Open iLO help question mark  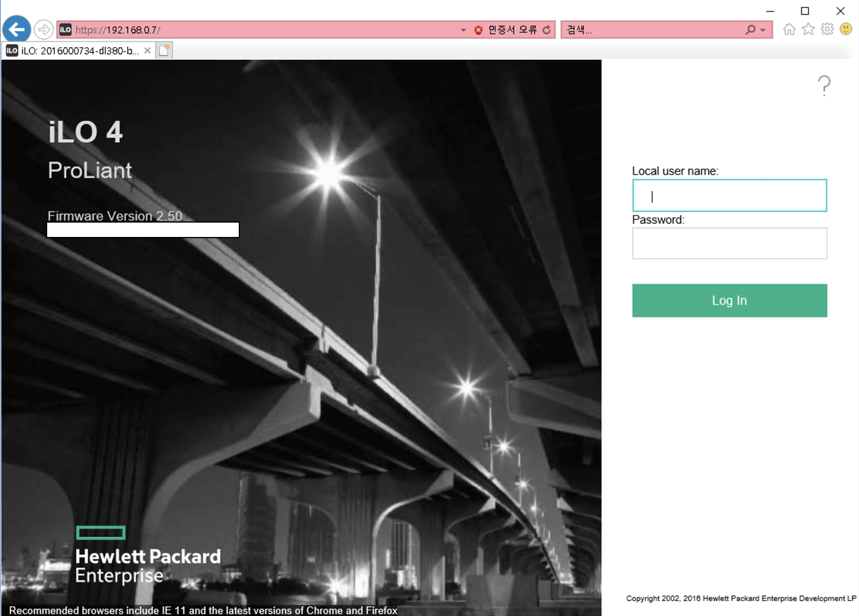click(x=824, y=86)
